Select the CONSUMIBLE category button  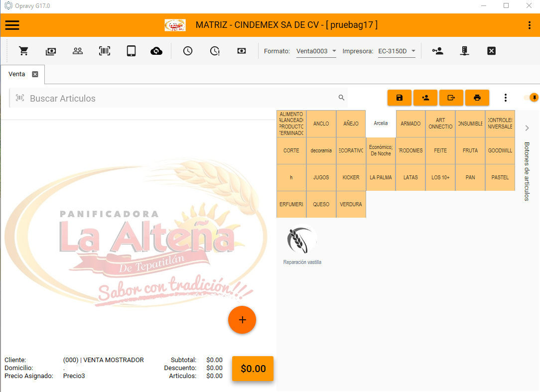470,124
